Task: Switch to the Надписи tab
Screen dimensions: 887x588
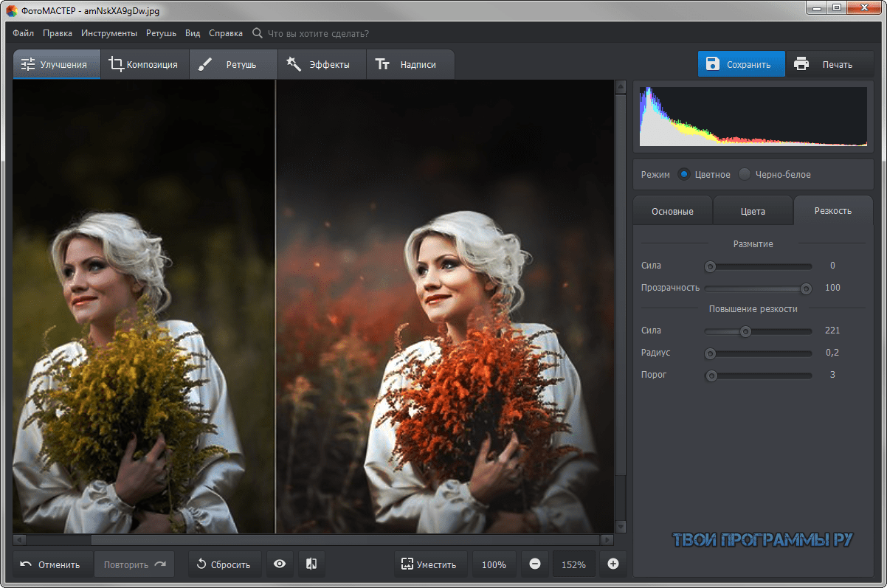Action: [x=410, y=64]
